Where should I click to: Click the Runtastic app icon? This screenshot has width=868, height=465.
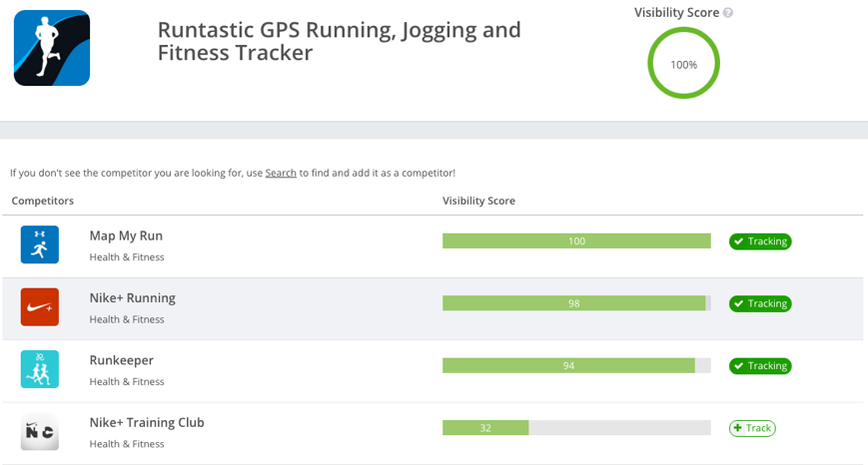(52, 48)
